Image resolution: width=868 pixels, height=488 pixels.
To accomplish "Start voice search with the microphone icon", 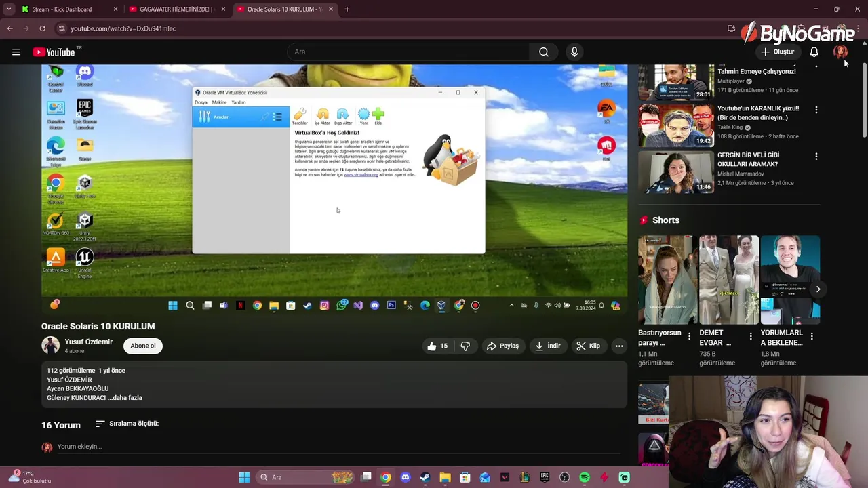I will pos(574,52).
